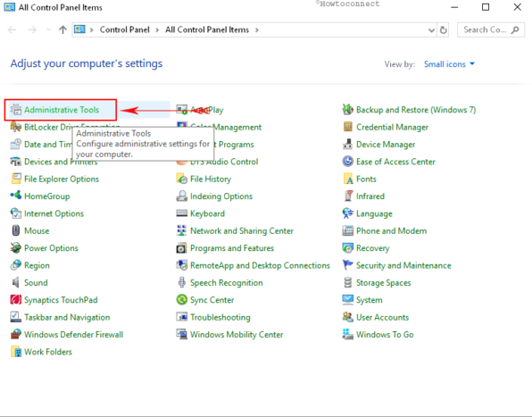
Task: Click the Windows Mobility Center icon
Action: pyautogui.click(x=182, y=335)
